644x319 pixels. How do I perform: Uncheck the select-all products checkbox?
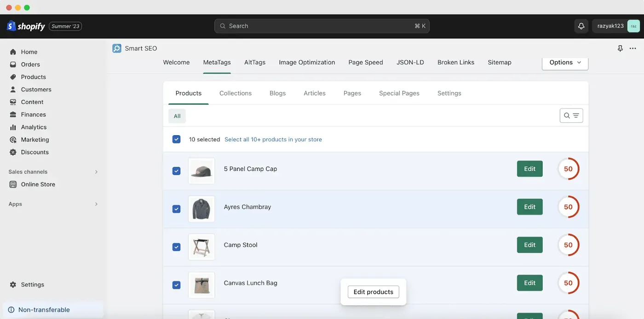click(176, 139)
